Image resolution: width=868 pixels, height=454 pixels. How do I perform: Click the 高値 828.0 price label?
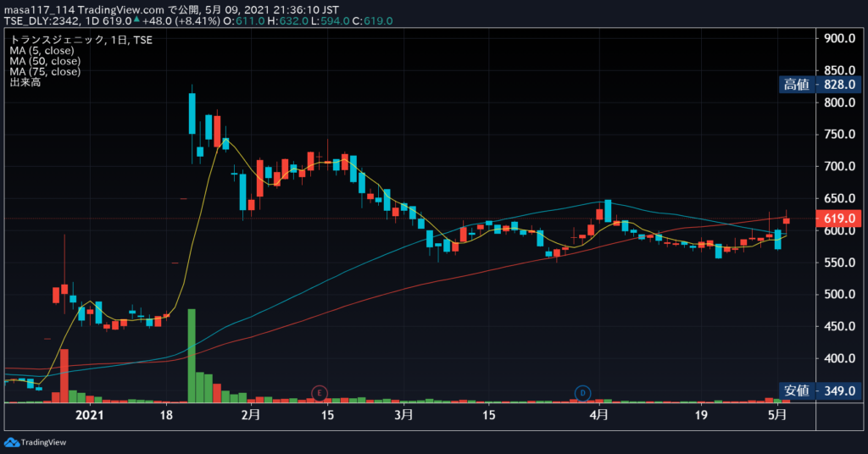point(821,85)
